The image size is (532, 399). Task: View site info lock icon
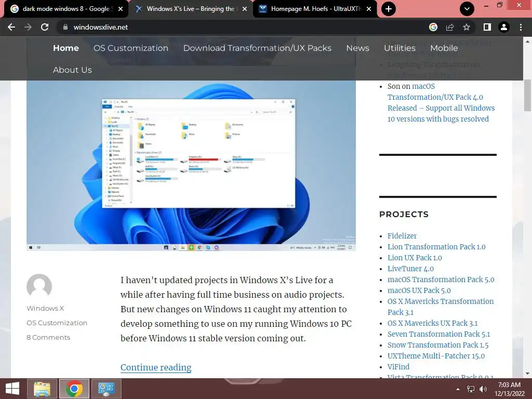pos(65,27)
